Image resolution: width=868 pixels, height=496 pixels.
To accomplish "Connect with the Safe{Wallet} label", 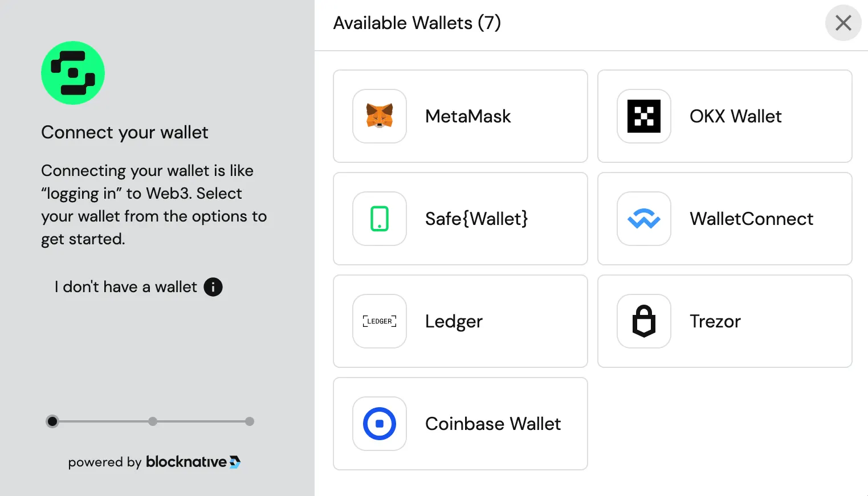I will [x=476, y=219].
